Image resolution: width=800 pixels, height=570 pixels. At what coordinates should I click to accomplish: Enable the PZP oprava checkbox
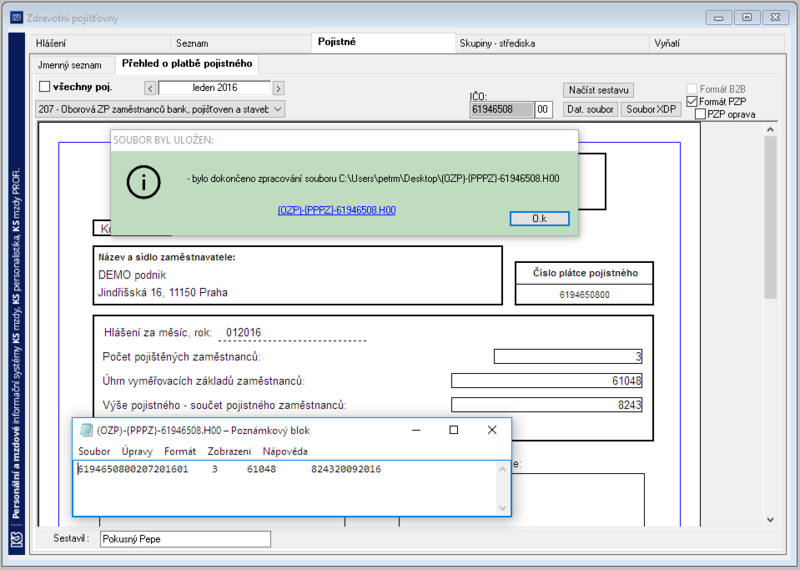pyautogui.click(x=701, y=114)
